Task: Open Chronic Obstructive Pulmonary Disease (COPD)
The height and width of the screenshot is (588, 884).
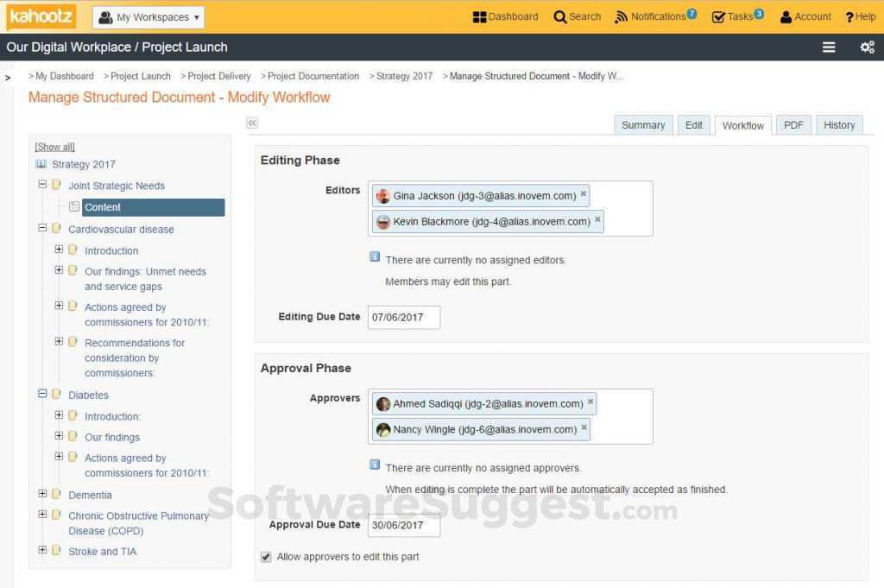Action: pyautogui.click(x=138, y=523)
